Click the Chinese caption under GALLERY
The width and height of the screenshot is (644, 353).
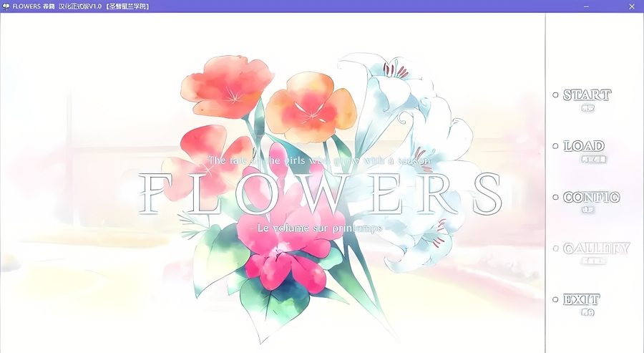592,261
